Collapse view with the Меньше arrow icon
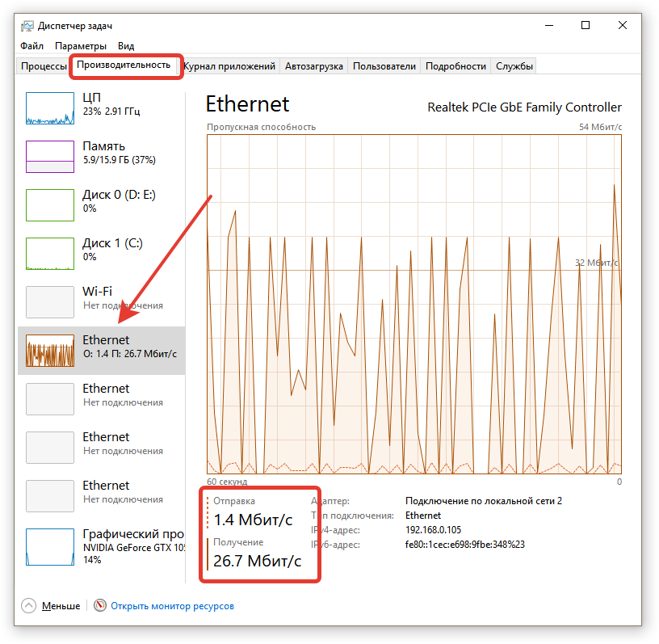The width and height of the screenshot is (659, 644). click(x=29, y=605)
